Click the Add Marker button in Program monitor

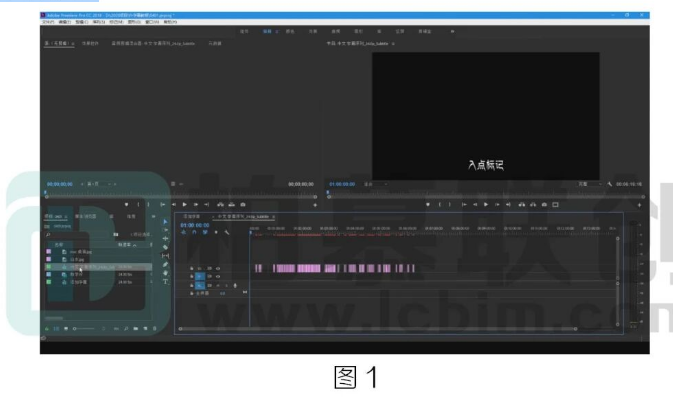(x=428, y=204)
